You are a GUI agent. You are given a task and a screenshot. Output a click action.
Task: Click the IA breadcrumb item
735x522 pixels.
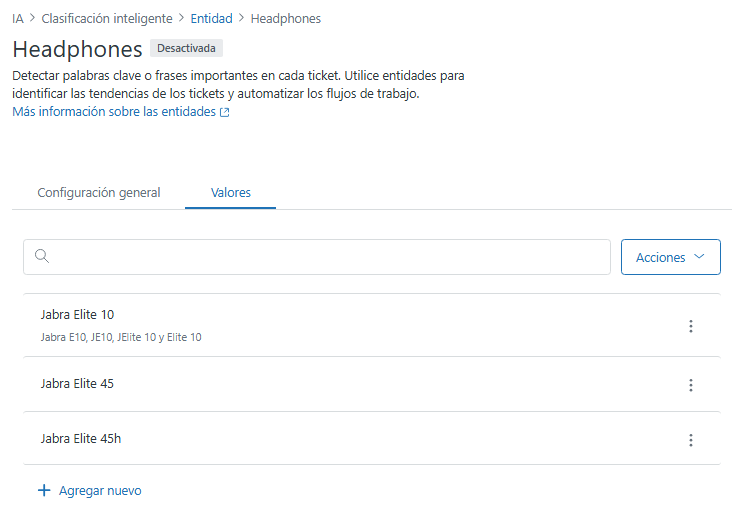(18, 19)
